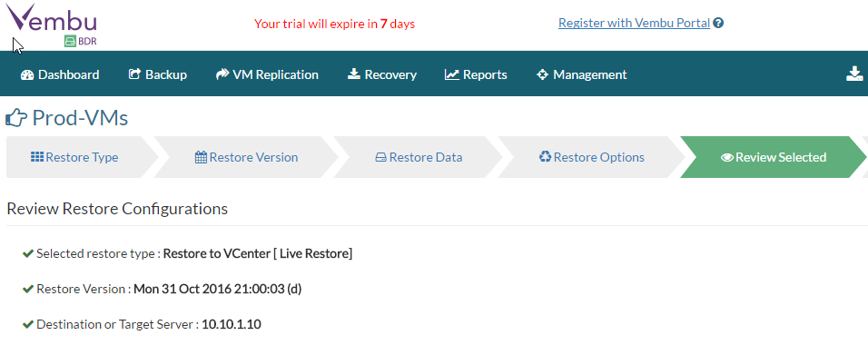
Task: Click the crosshair icon beside Management
Action: coord(543,74)
